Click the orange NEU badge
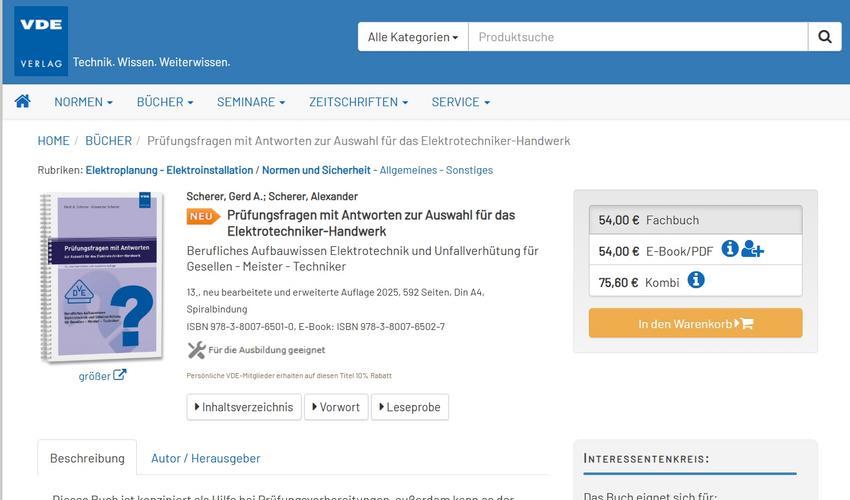Image resolution: width=850 pixels, height=500 pixels. [203, 216]
